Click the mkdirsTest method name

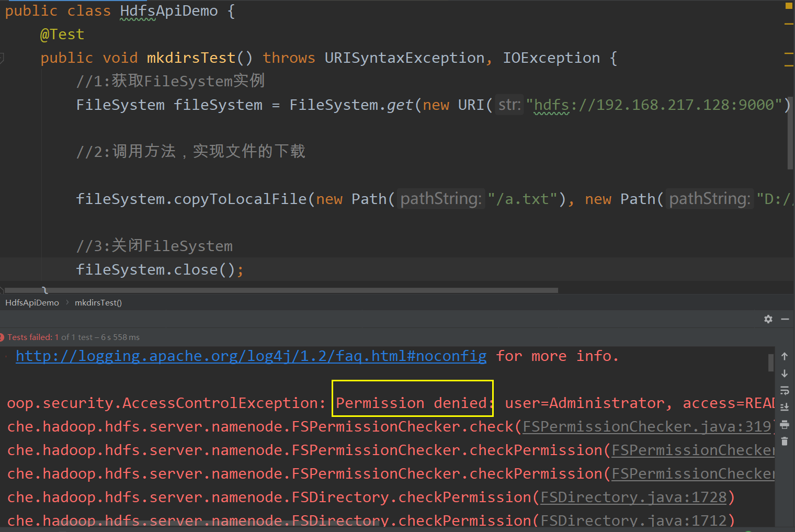pos(191,58)
